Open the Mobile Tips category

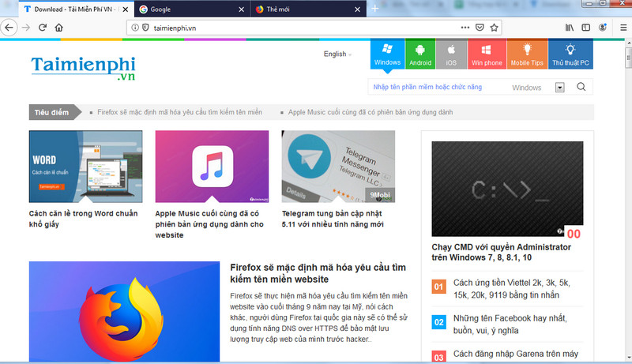coord(527,54)
